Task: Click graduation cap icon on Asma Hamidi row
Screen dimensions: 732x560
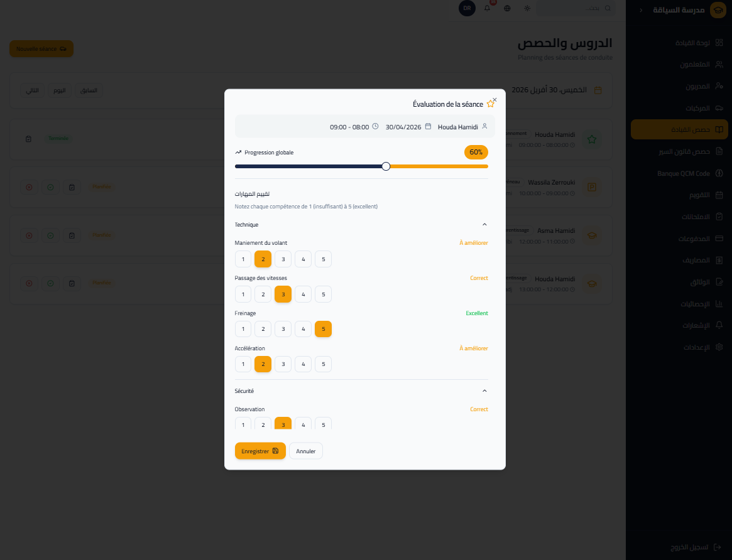Action: click(x=592, y=235)
